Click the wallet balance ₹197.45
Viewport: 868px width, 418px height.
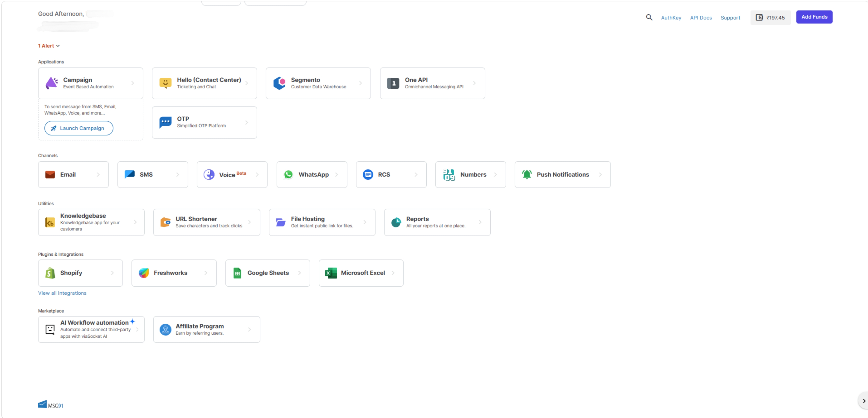770,17
